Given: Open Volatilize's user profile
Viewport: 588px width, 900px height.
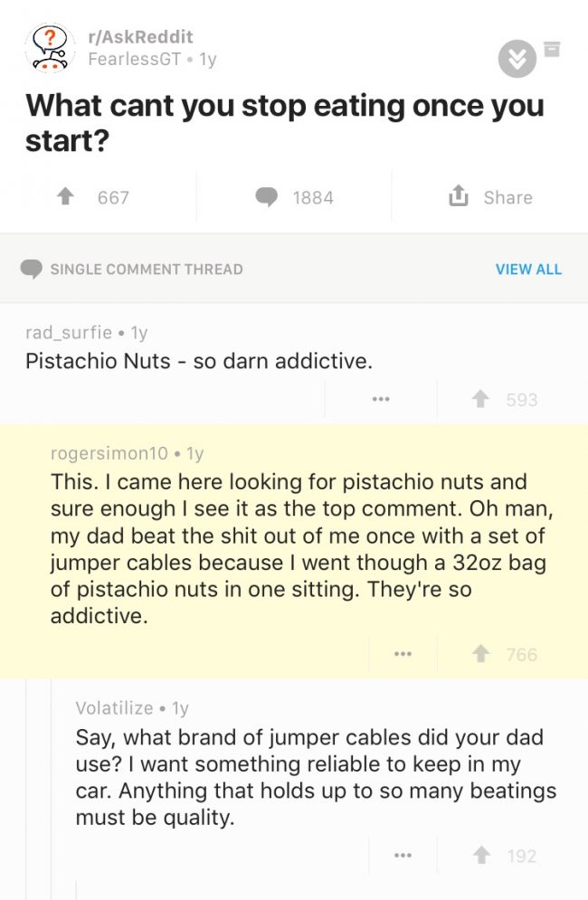Looking at the screenshot, I should (114, 707).
